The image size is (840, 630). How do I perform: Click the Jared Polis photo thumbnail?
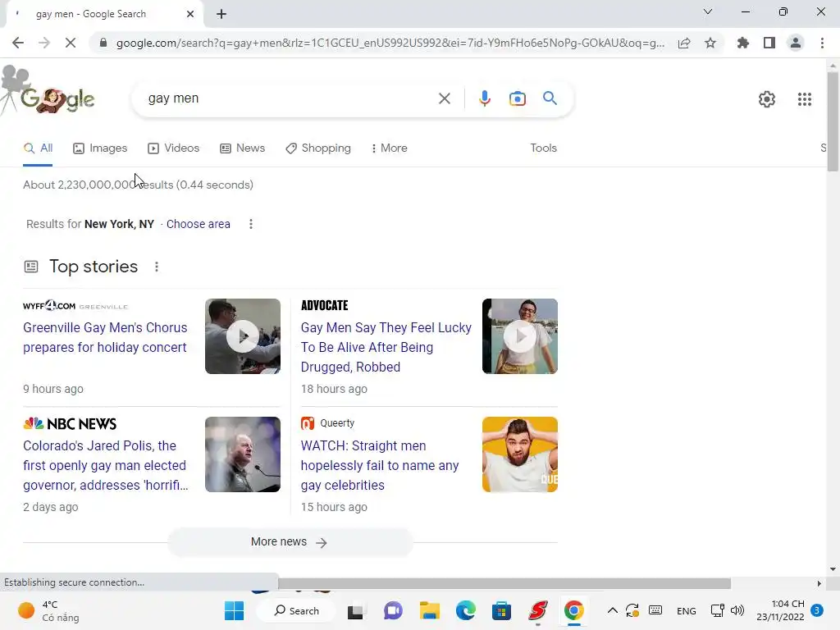point(243,454)
